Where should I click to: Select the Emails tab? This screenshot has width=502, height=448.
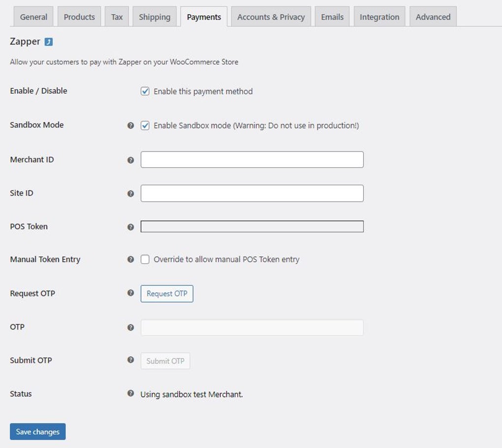click(x=332, y=16)
